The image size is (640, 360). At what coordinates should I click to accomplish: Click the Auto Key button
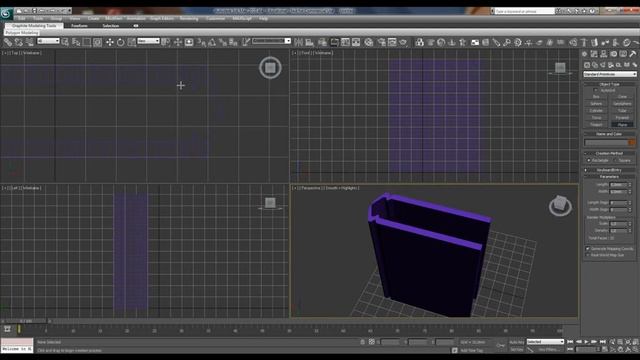pyautogui.click(x=517, y=342)
